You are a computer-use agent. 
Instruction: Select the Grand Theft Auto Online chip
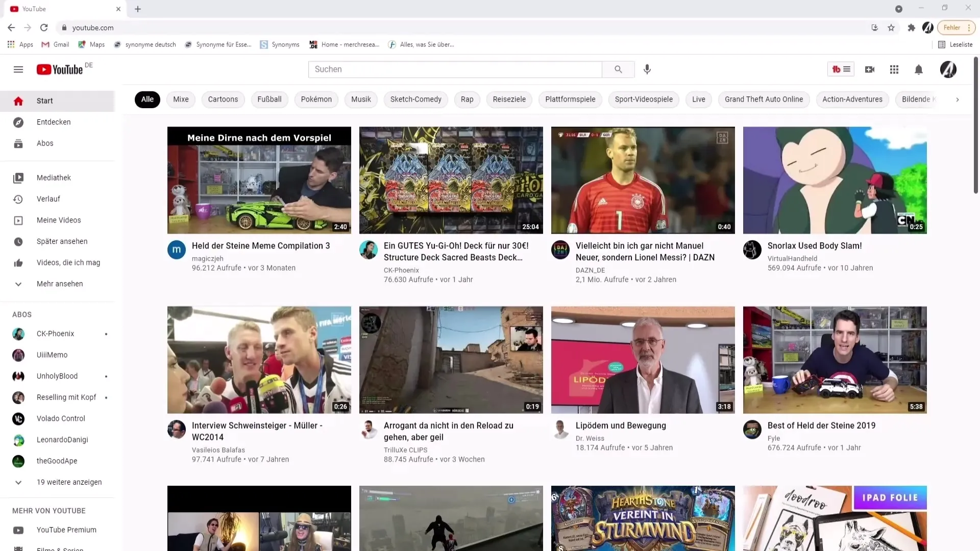[764, 99]
